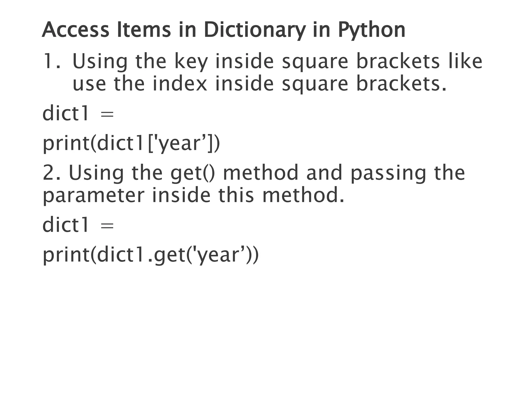The height and width of the screenshot is (399, 532).
Task: Click the line 'parameter inside this method.'
Action: (193, 195)
